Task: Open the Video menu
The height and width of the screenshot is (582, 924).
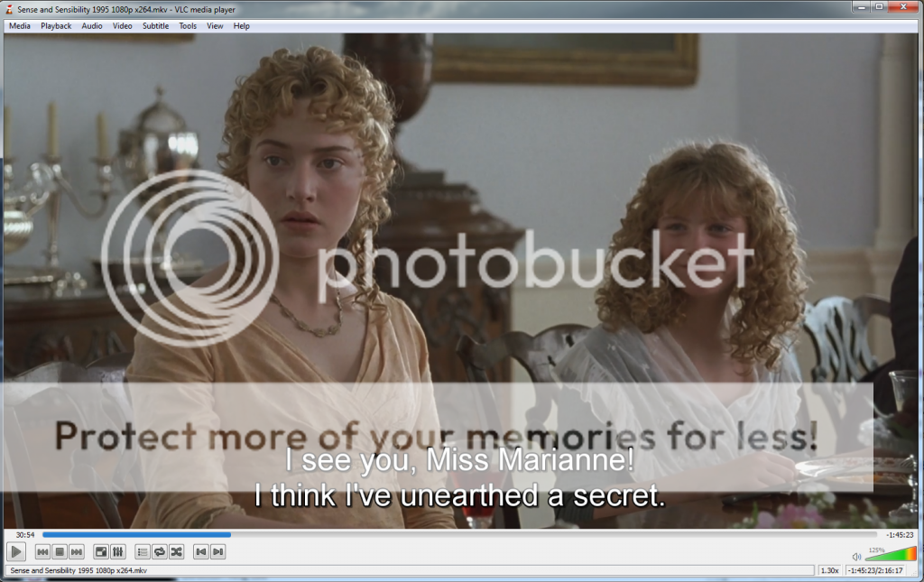Action: [123, 26]
